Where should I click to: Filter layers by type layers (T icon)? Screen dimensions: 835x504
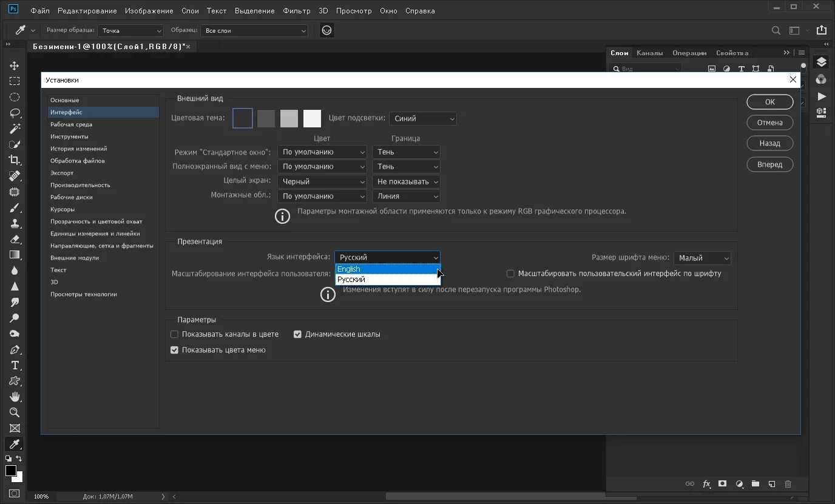[742, 69]
